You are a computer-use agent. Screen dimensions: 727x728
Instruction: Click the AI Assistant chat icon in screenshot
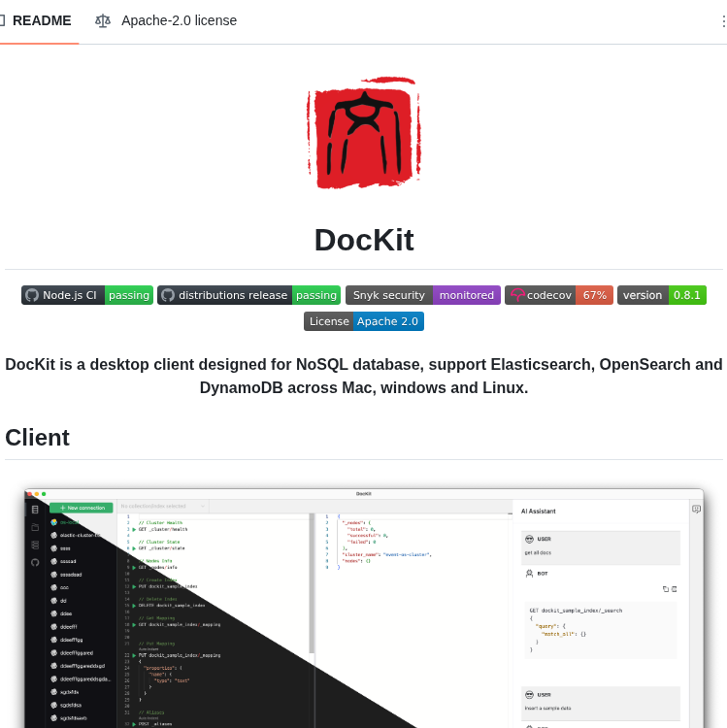[x=696, y=510]
